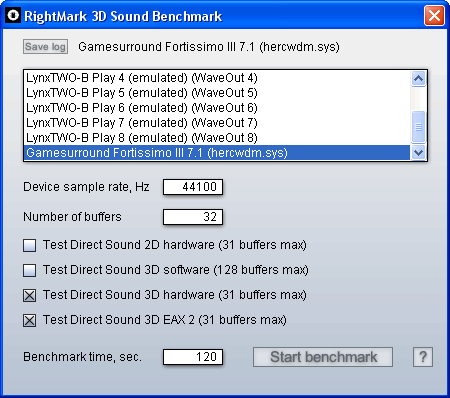Click the device list scroll-down arrow

pyautogui.click(x=418, y=153)
